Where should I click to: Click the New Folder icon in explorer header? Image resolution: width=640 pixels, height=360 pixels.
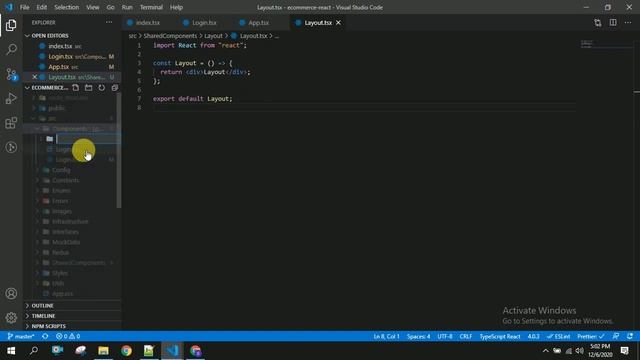click(89, 88)
